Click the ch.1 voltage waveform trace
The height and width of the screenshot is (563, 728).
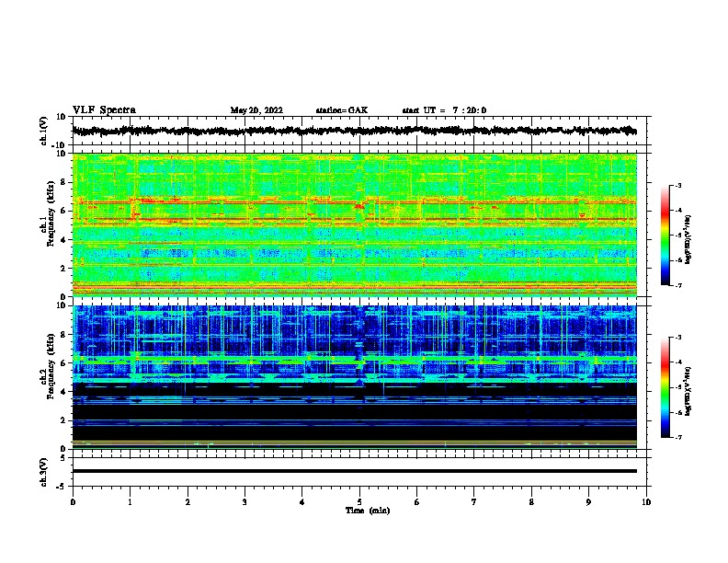pos(354,131)
